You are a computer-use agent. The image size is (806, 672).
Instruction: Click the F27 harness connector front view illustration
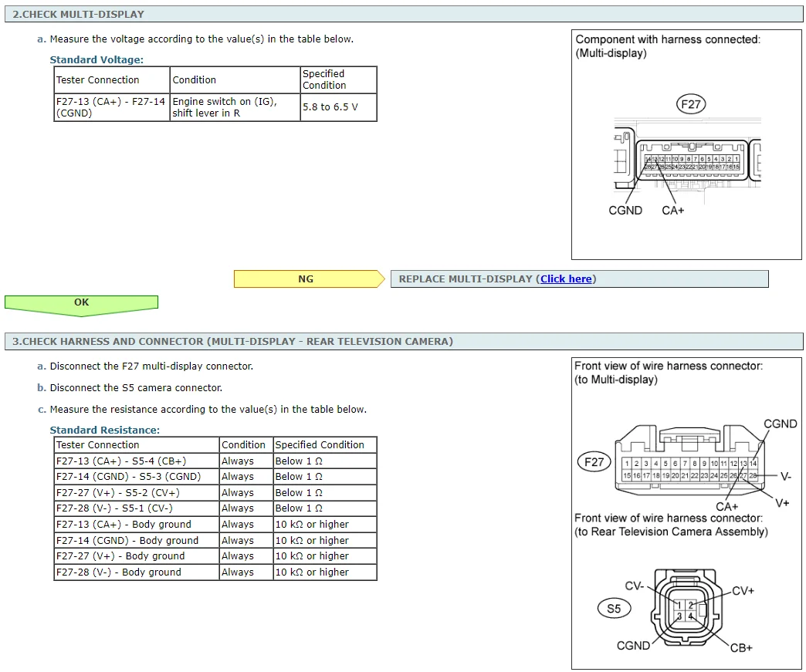tap(687, 468)
